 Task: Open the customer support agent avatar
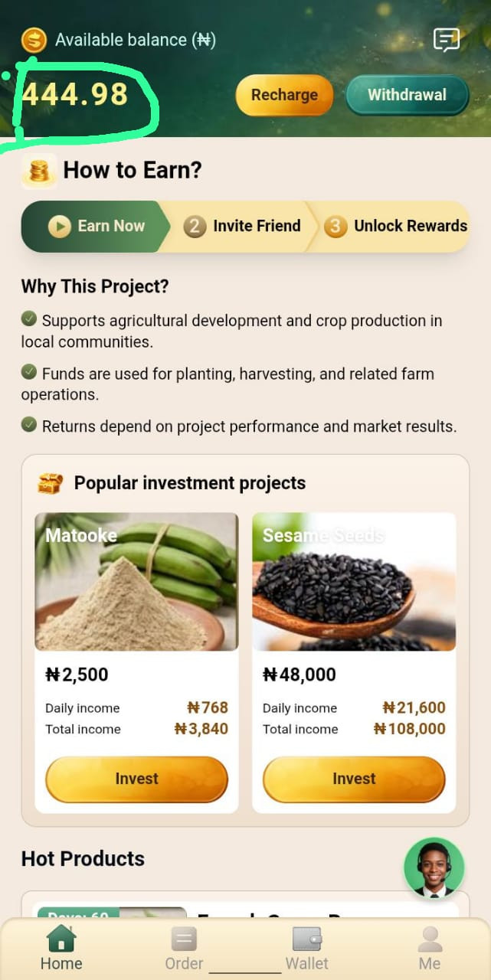[434, 867]
